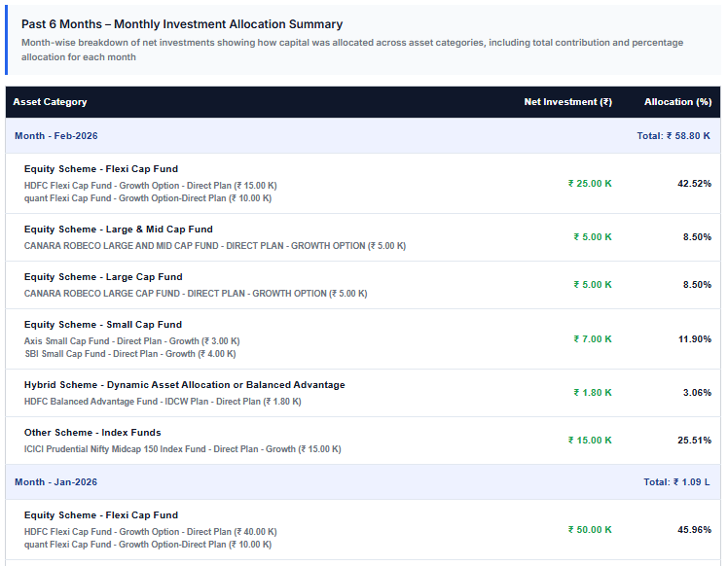
Task: Click the 'Total: ₹ 58.80 K' Feb-2026 total
Action: (673, 136)
